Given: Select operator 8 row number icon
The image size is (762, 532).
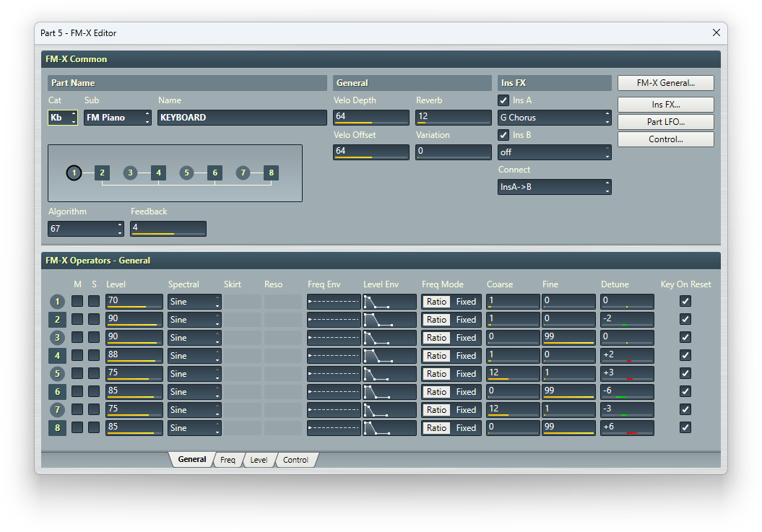Looking at the screenshot, I should click(57, 428).
